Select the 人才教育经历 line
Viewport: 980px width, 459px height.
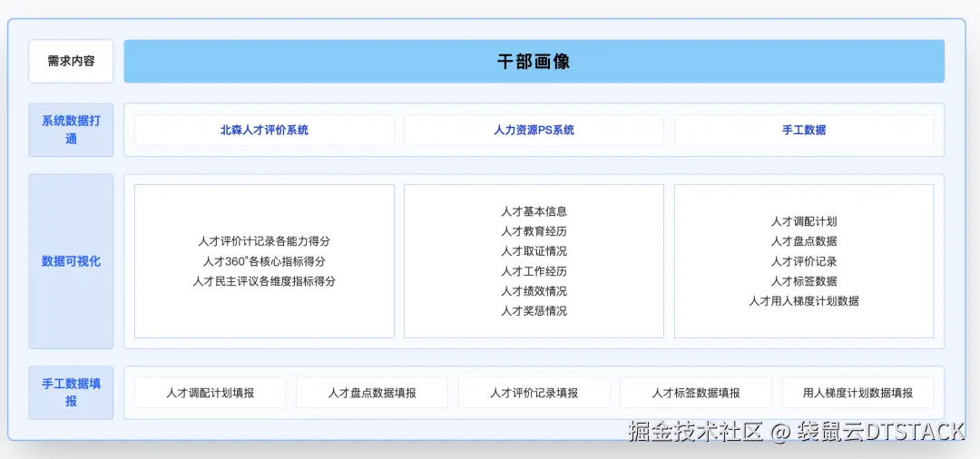pyautogui.click(x=534, y=231)
